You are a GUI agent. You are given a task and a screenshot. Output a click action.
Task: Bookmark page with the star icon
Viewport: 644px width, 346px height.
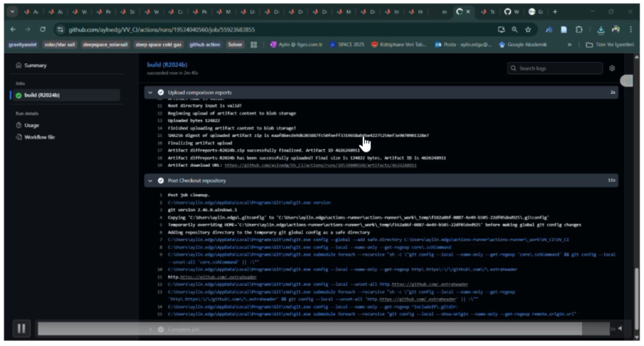coord(528,29)
